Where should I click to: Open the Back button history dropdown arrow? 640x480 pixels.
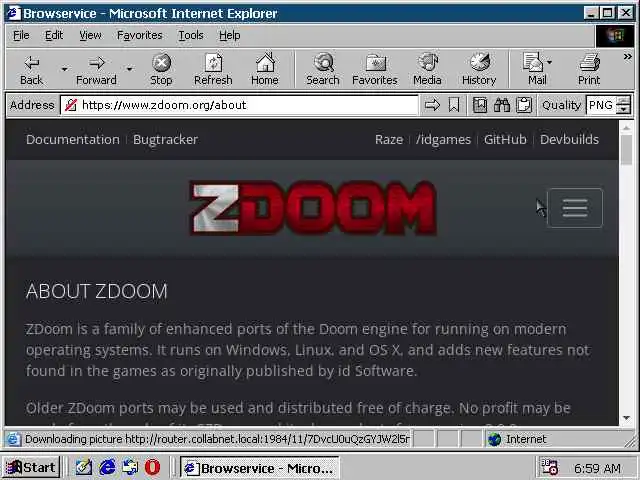click(x=64, y=70)
